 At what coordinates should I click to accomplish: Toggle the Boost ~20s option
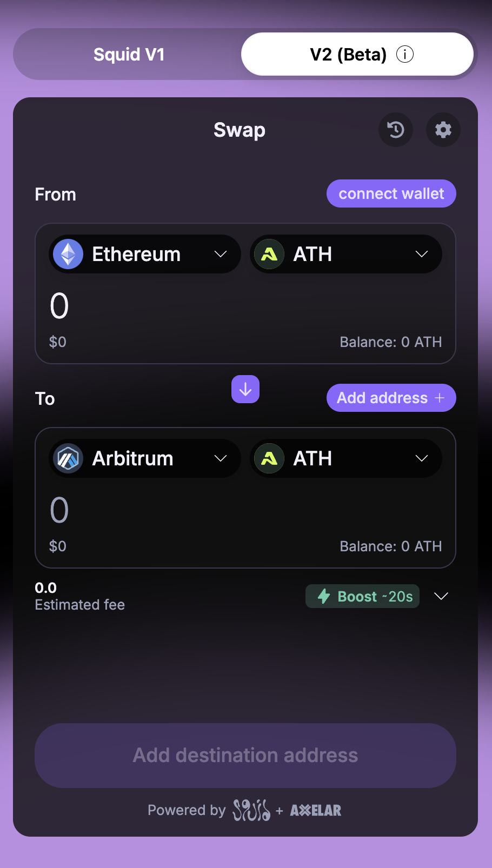(x=362, y=596)
